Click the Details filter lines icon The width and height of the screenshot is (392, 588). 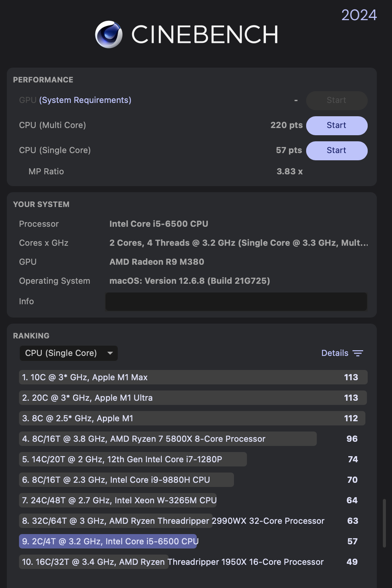click(x=358, y=353)
